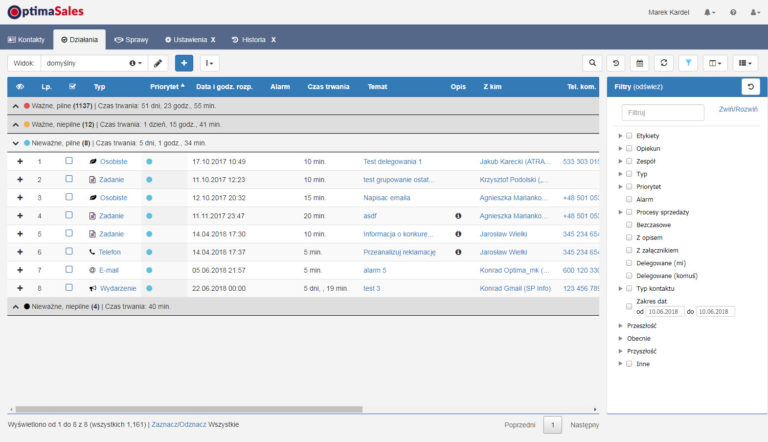Expand row 8 details with plus icon
Image resolution: width=768 pixels, height=442 pixels.
[20, 288]
